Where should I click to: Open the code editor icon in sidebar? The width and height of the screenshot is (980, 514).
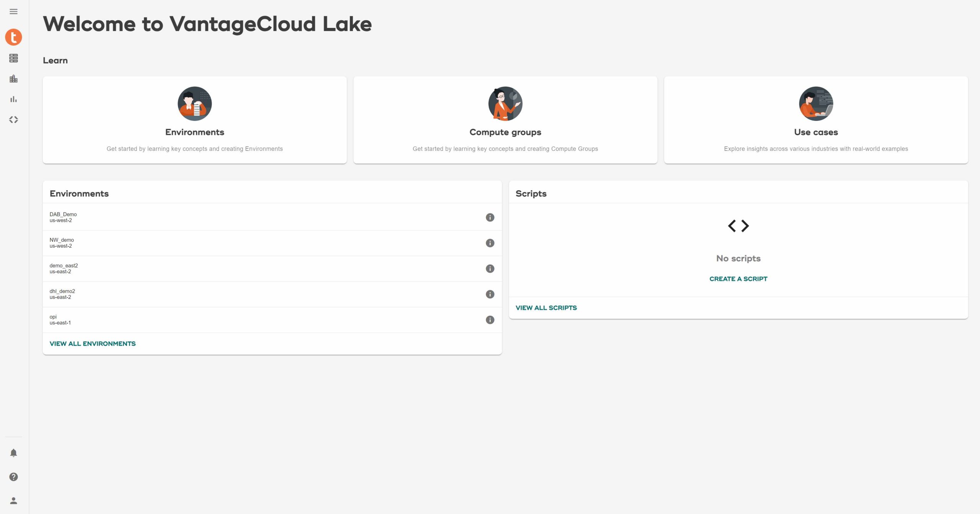point(13,120)
